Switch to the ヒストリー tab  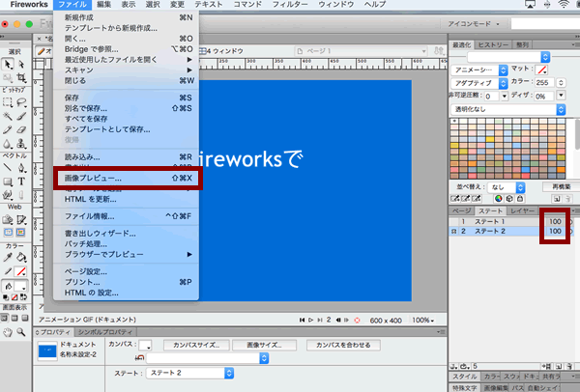pos(493,44)
